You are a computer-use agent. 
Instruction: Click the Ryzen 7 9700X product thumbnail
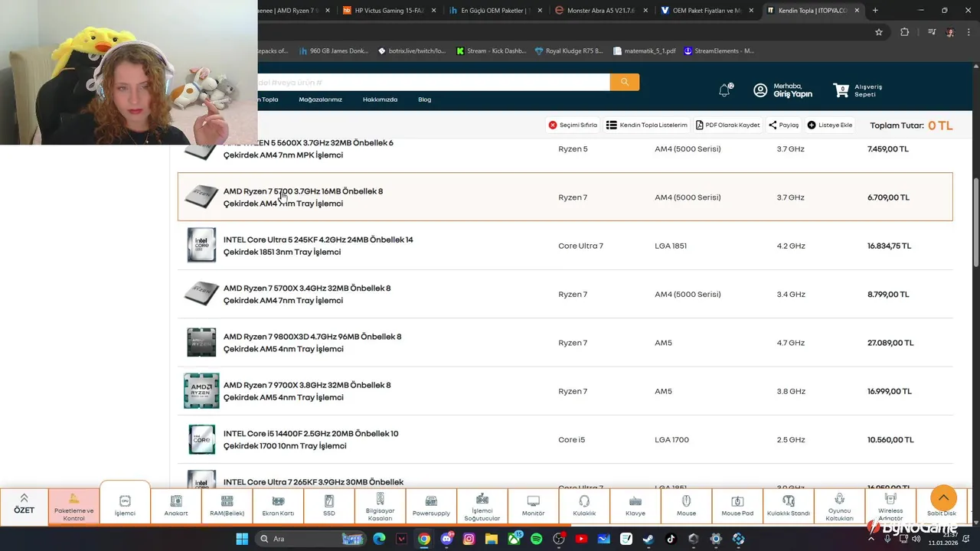(x=201, y=391)
